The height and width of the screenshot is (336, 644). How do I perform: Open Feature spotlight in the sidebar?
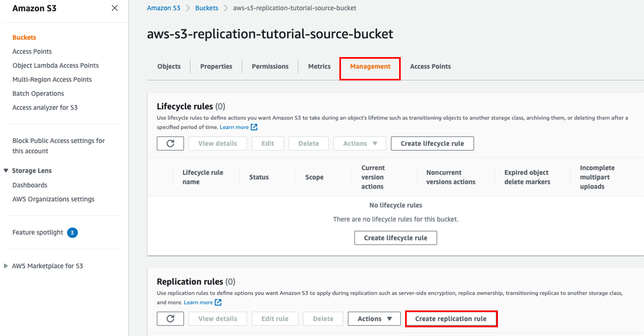pos(38,232)
